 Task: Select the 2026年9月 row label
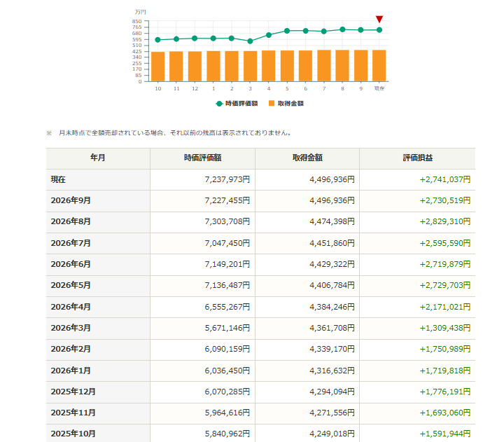[71, 200]
